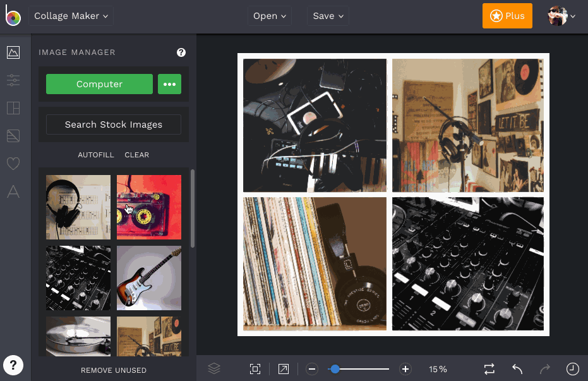The height and width of the screenshot is (381, 588).
Task: Open the user profile avatar dropdown
Action: pos(561,16)
